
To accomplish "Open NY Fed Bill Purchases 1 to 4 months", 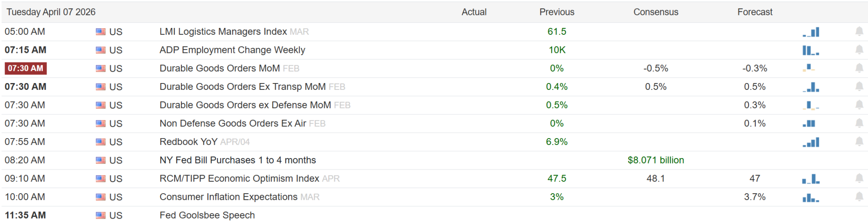I will [238, 160].
